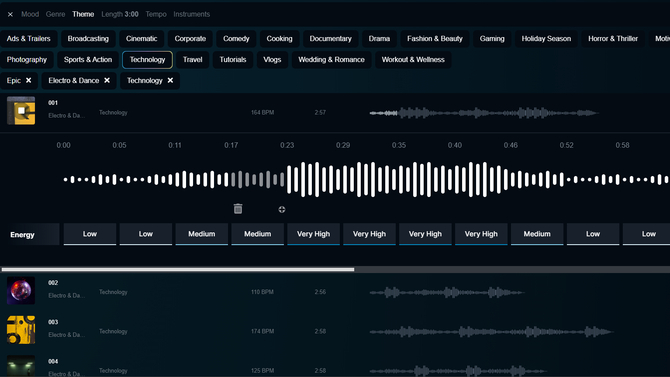Viewport: 670px width, 377px height.
Task: Close the filter panel with the X icon
Action: pos(10,14)
